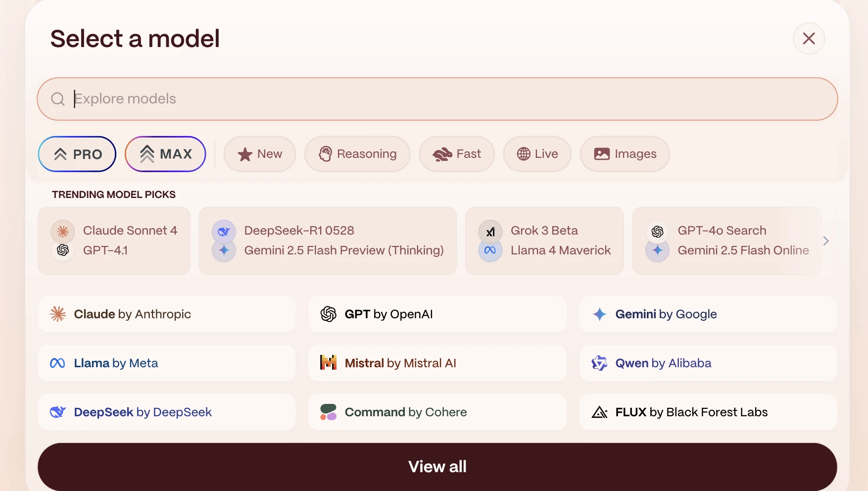Viewport: 868px width, 491px height.
Task: Click the Qwen logo icon
Action: tap(599, 363)
